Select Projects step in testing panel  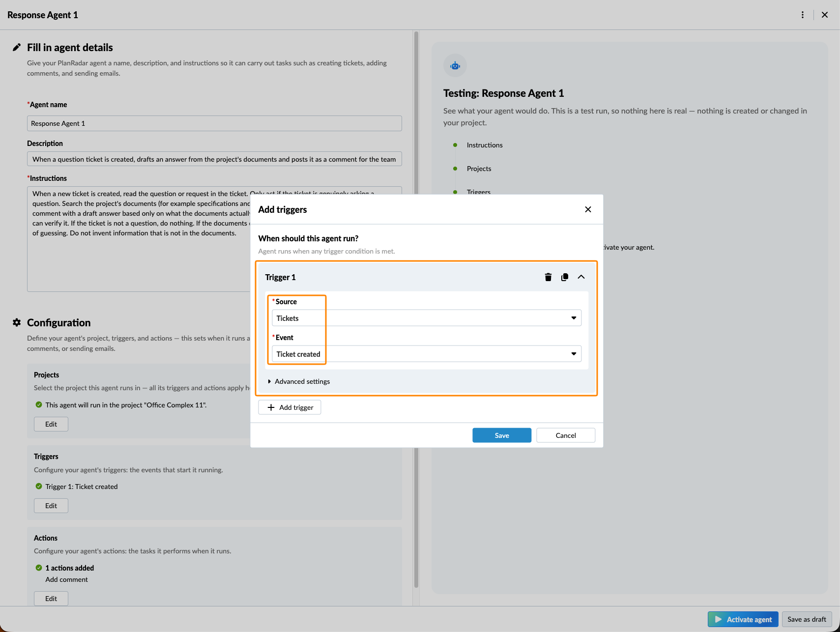(x=479, y=169)
